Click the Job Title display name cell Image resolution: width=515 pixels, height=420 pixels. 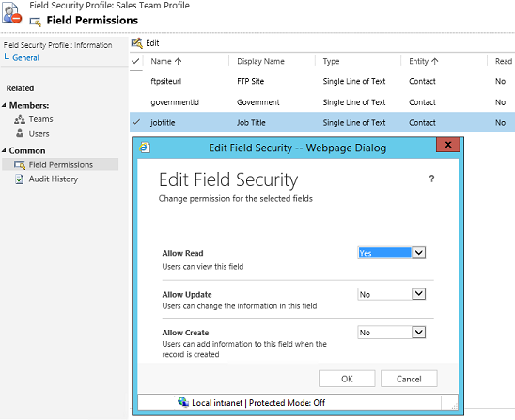251,123
